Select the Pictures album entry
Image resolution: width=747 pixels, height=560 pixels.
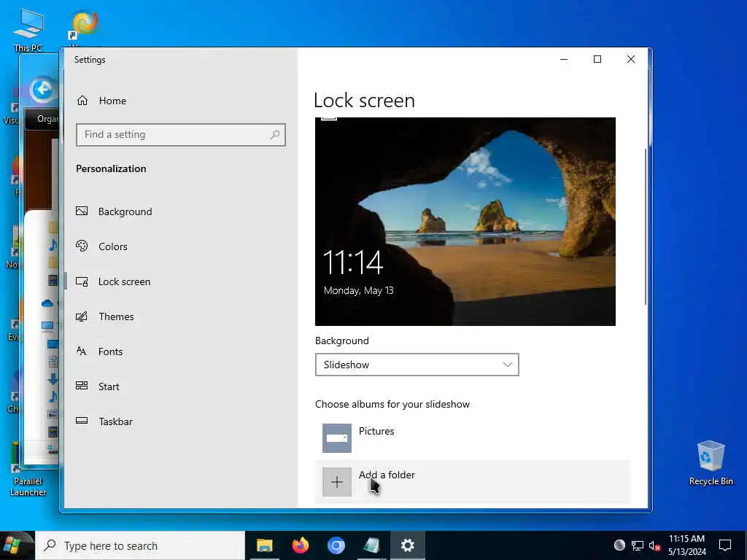coord(472,438)
